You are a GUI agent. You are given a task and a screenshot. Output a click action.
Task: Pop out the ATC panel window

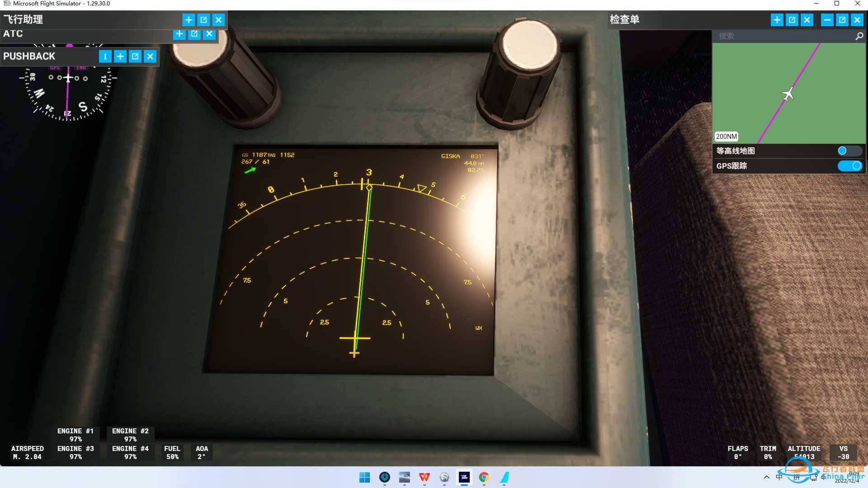[194, 34]
